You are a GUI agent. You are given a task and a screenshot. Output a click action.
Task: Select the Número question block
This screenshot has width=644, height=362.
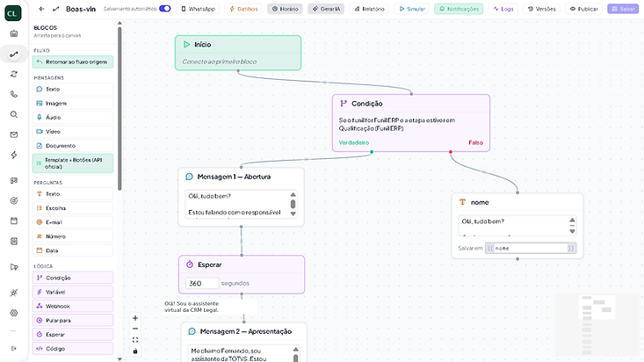point(73,236)
